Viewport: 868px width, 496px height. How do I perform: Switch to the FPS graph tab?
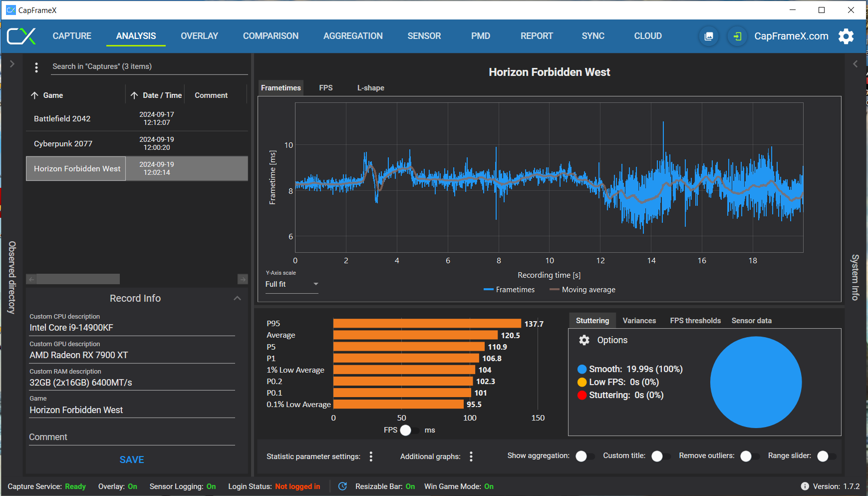pos(326,88)
